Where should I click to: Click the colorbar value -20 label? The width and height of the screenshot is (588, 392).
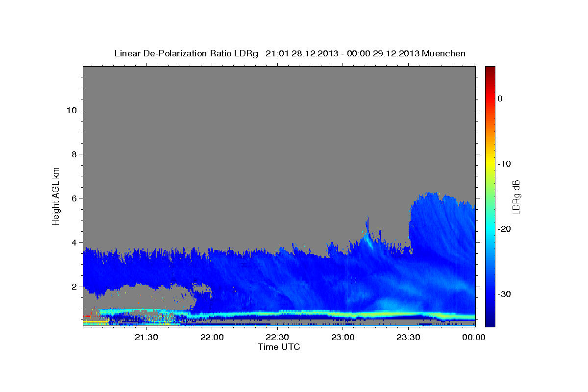click(505, 229)
